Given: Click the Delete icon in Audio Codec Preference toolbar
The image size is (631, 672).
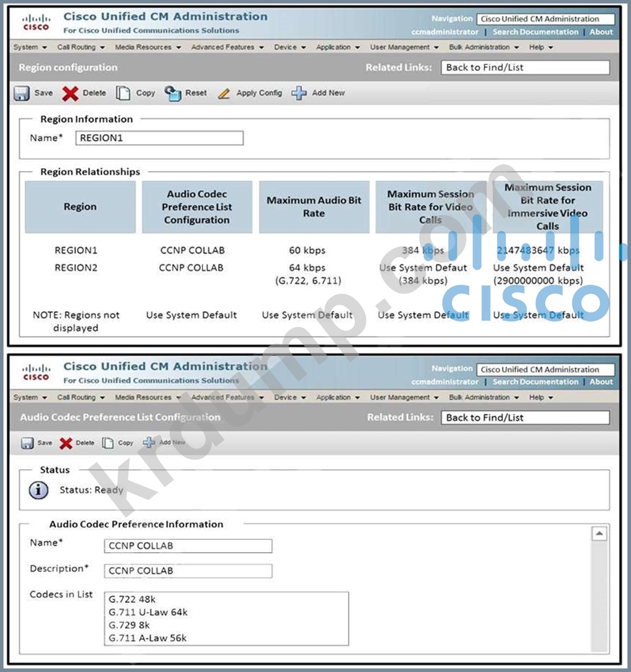Looking at the screenshot, I should click(x=66, y=443).
